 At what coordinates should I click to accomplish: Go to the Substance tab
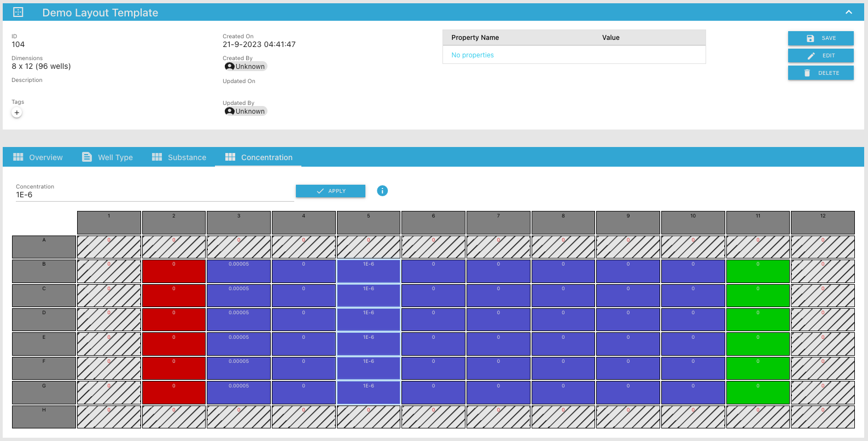179,157
